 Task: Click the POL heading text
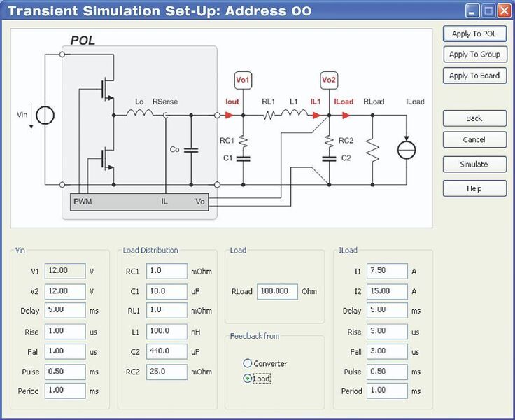83,41
